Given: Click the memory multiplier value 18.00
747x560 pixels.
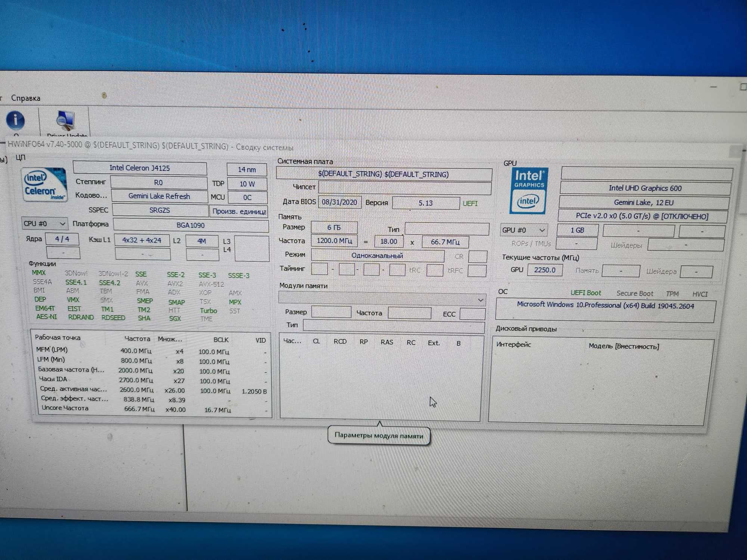Looking at the screenshot, I should click(x=389, y=242).
